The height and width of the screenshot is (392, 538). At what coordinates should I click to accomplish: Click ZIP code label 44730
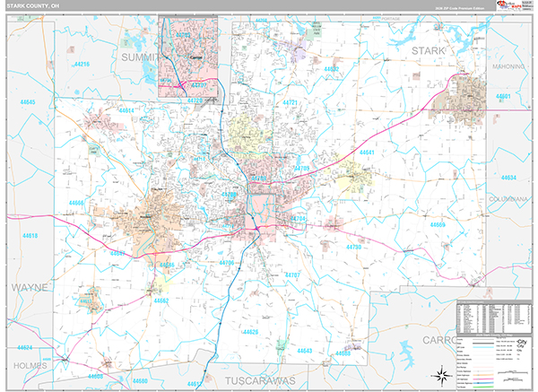coord(353,247)
